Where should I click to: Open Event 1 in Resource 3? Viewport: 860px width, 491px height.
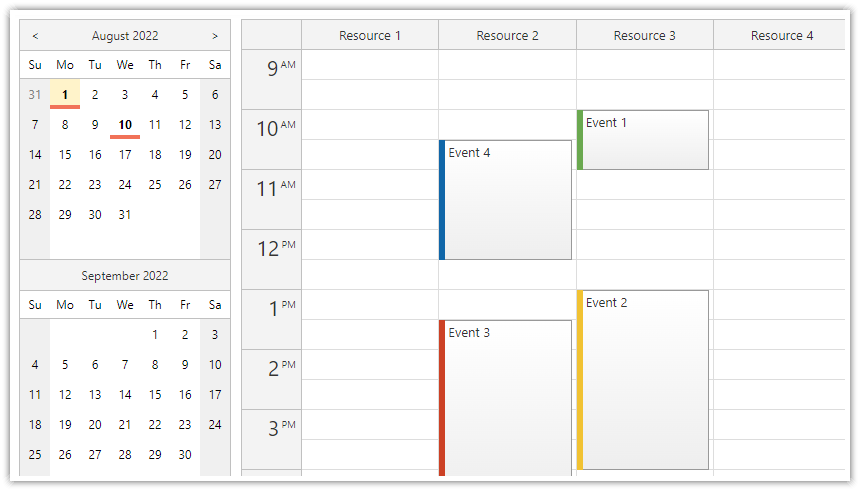pyautogui.click(x=643, y=140)
